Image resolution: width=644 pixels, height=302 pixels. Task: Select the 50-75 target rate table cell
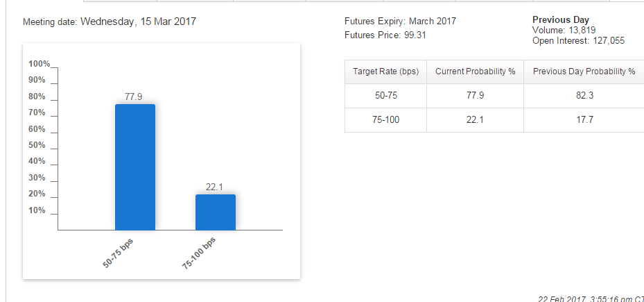point(385,96)
